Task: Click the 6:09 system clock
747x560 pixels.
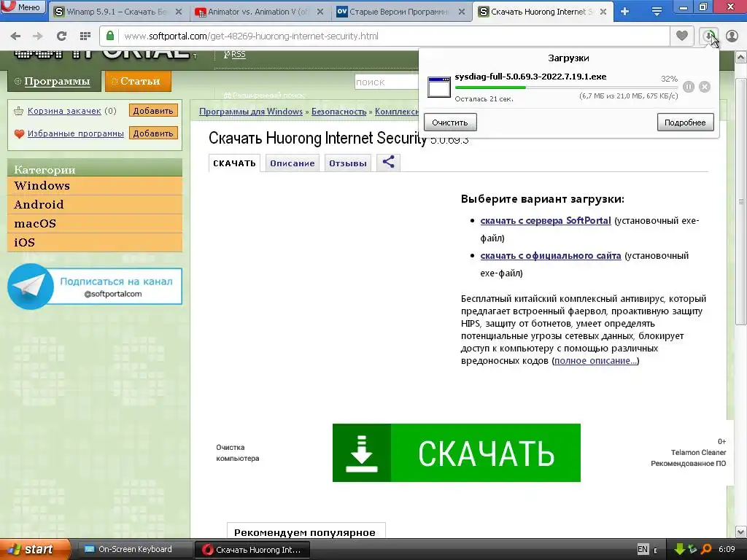Action: tap(727, 550)
